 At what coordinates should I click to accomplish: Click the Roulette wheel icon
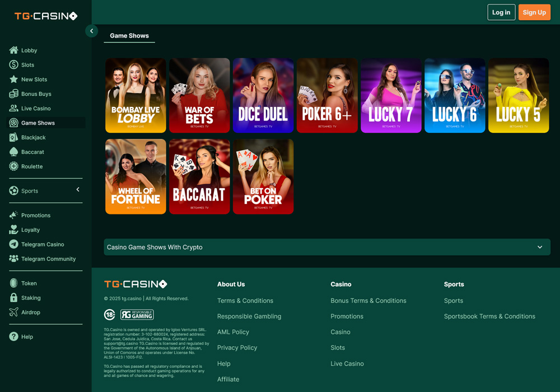pos(13,166)
